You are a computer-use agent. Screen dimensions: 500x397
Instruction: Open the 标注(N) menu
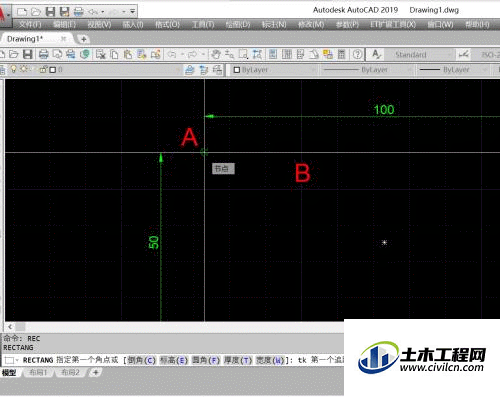[x=274, y=24]
